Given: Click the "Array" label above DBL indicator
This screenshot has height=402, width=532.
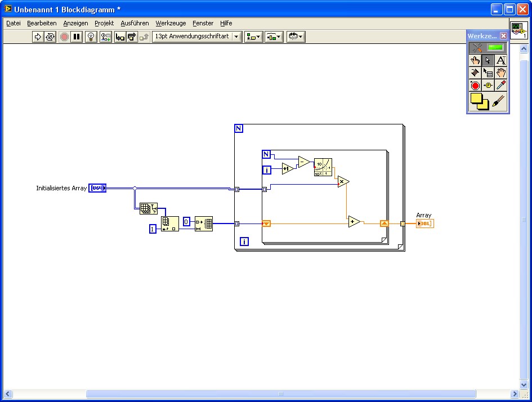Looking at the screenshot, I should point(424,215).
